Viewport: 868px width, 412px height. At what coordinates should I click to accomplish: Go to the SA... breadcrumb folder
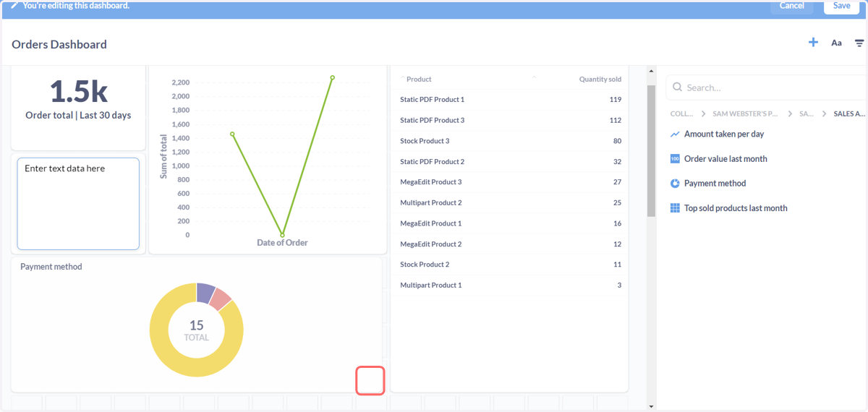[806, 114]
